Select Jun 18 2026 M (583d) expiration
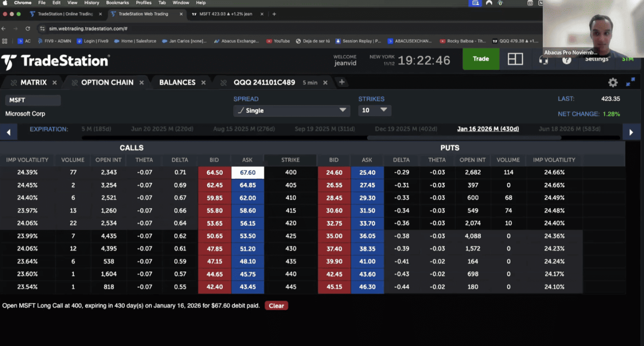 pyautogui.click(x=570, y=129)
